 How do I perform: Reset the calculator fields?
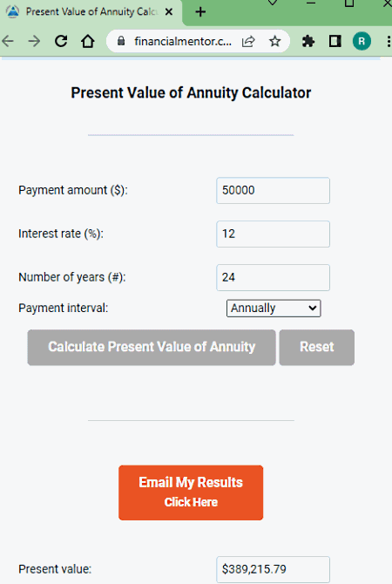point(317,347)
